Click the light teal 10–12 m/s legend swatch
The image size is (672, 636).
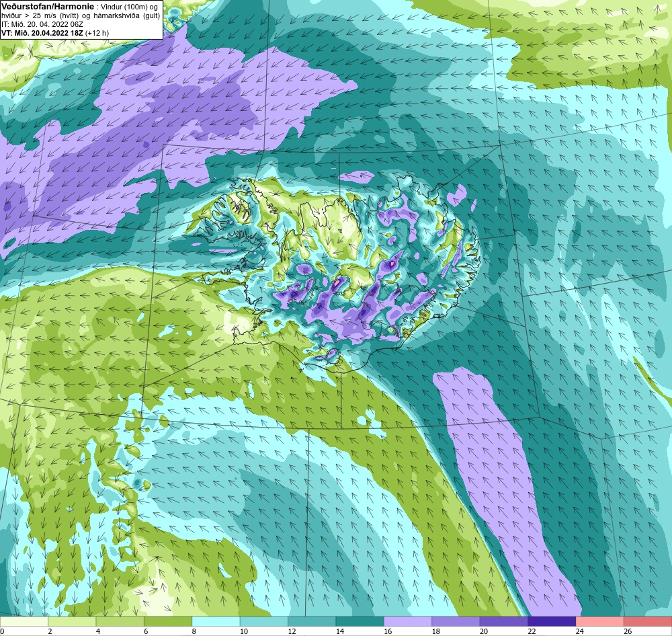pyautogui.click(x=264, y=621)
